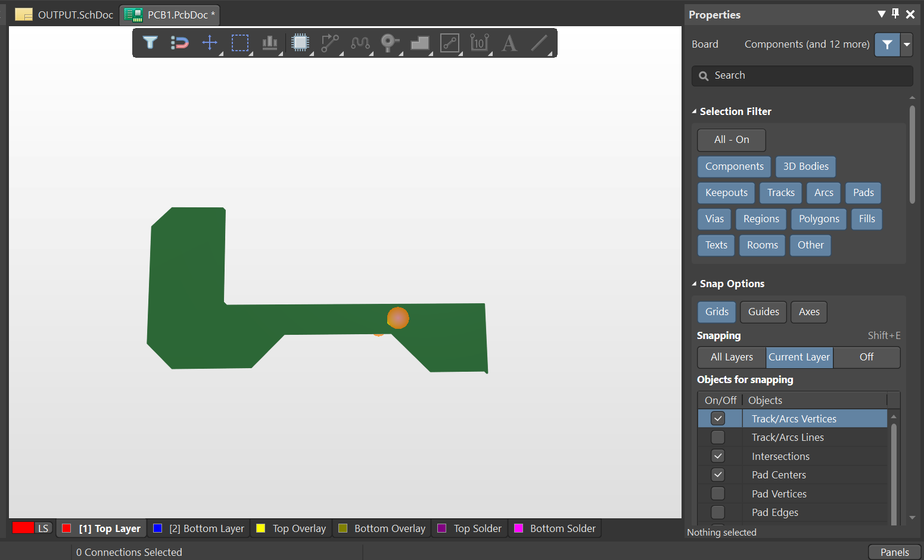The height and width of the screenshot is (560, 924).
Task: Start the Interactive Routing tool
Action: [330, 43]
